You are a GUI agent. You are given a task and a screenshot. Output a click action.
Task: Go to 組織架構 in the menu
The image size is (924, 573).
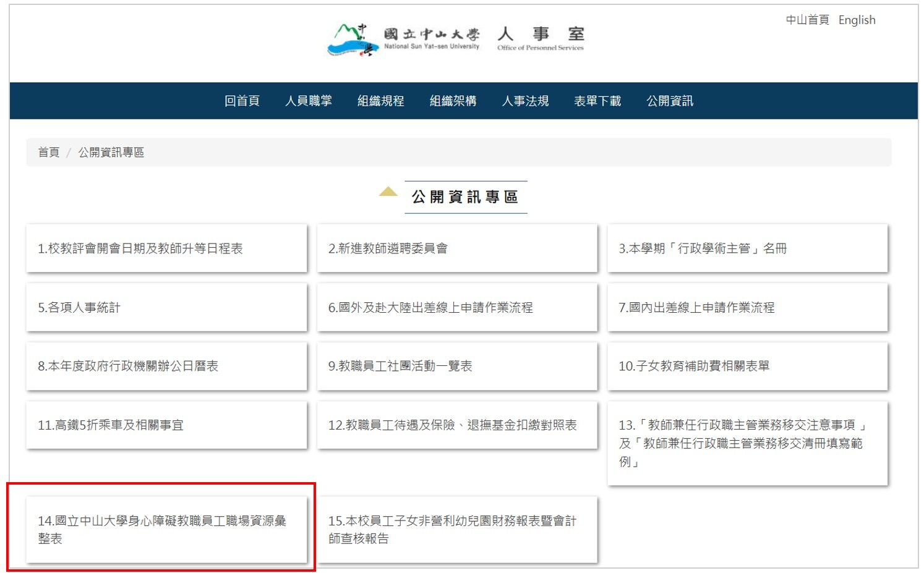[x=453, y=101]
